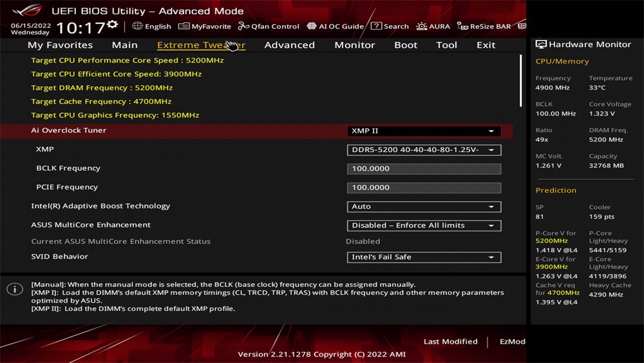Edit the PCIE Frequency field

pyautogui.click(x=424, y=188)
